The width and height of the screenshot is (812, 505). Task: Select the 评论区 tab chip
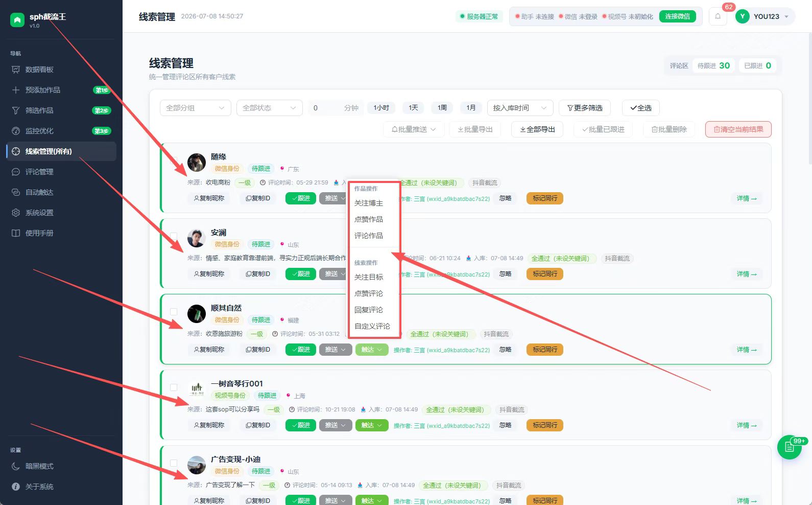pos(679,66)
